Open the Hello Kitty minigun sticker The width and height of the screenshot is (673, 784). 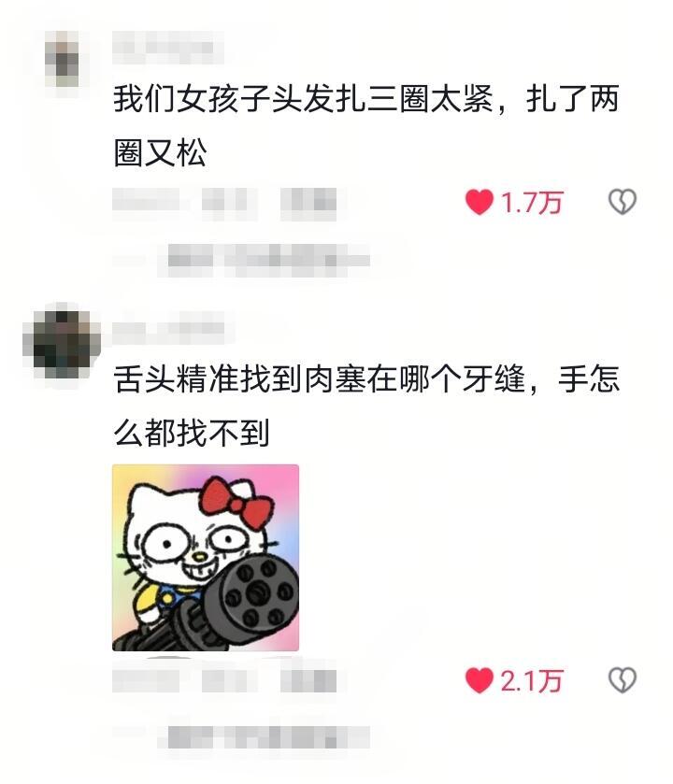coord(206,558)
